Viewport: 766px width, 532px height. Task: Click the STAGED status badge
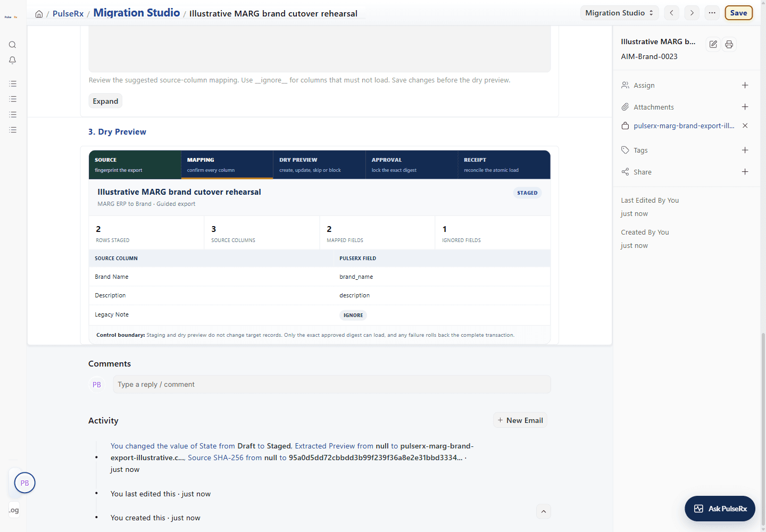[x=527, y=193]
